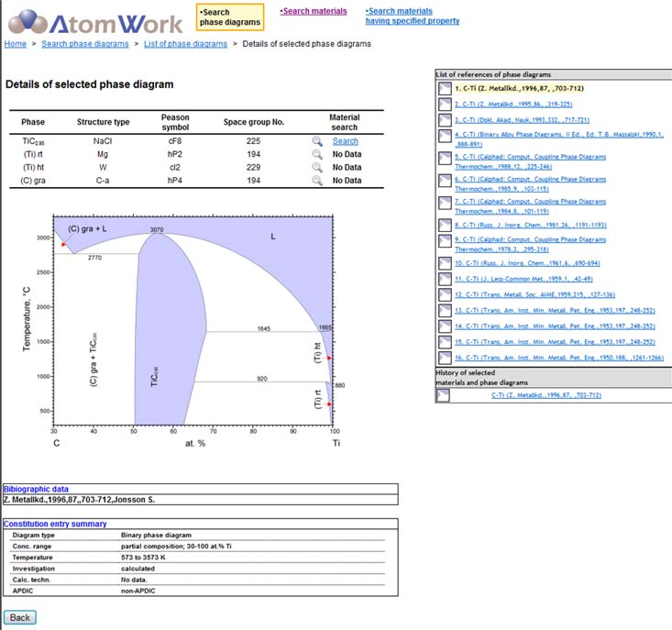This screenshot has height=630, width=672.
Task: Click diagram icon beside reference 12
Action: [444, 295]
